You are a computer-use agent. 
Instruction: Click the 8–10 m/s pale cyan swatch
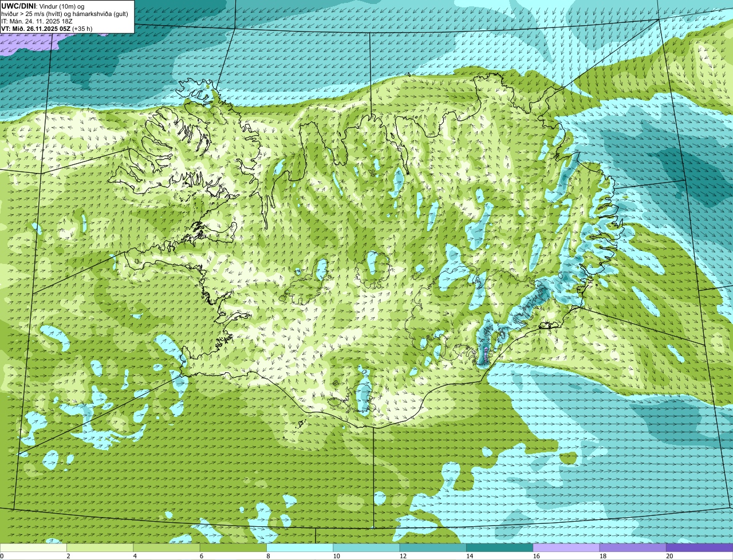click(299, 547)
